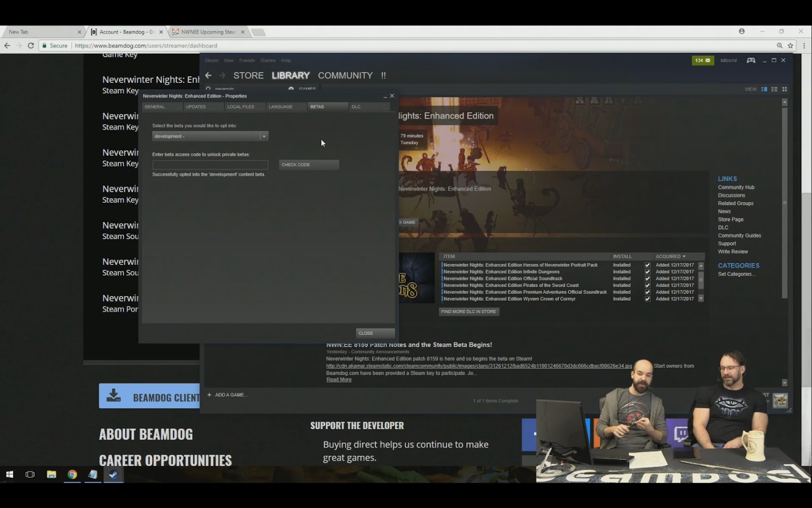
Task: Open Help menu in Steam
Action: click(x=286, y=60)
